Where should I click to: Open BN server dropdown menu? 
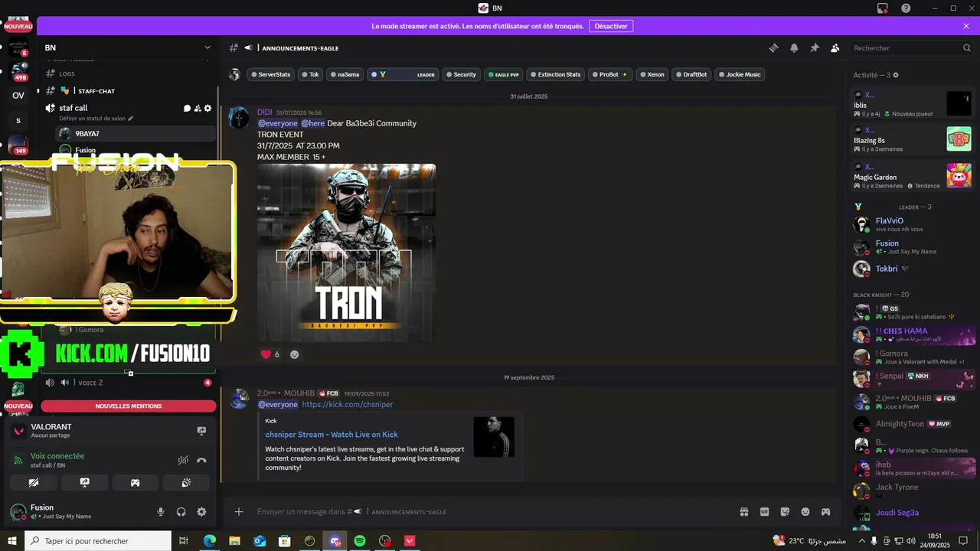(x=207, y=47)
